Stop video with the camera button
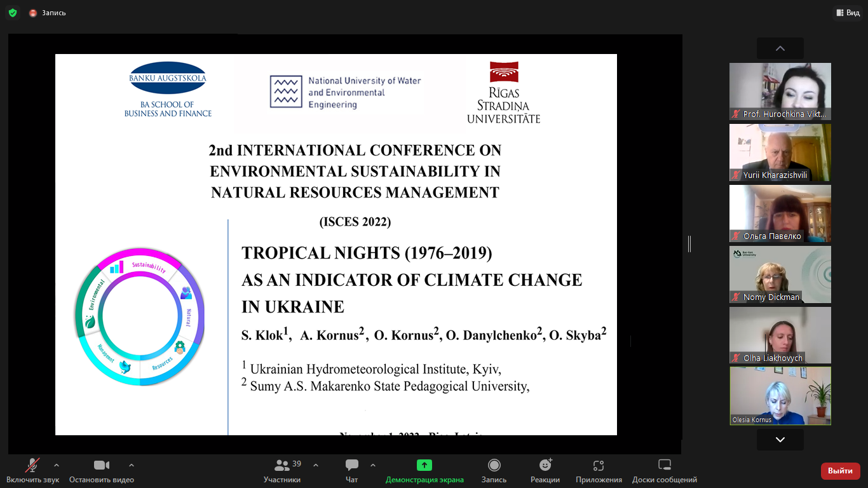Viewport: 868px width, 488px height. (102, 466)
